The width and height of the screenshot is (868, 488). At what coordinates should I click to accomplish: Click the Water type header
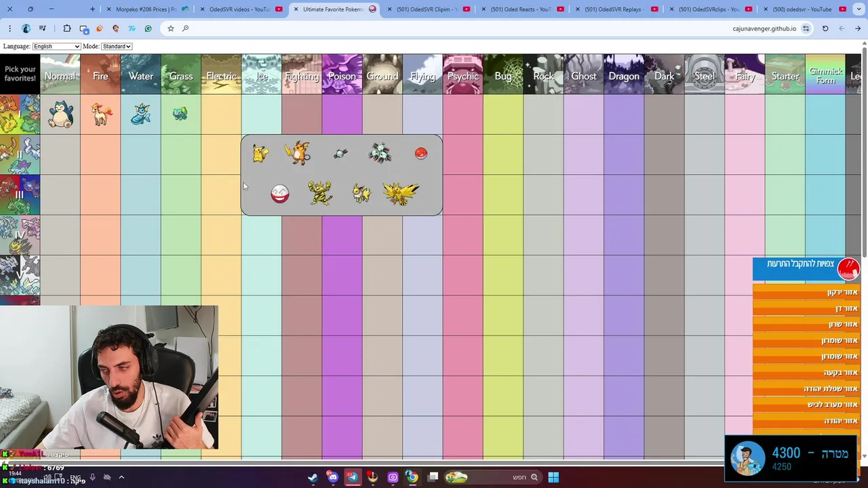(140, 75)
